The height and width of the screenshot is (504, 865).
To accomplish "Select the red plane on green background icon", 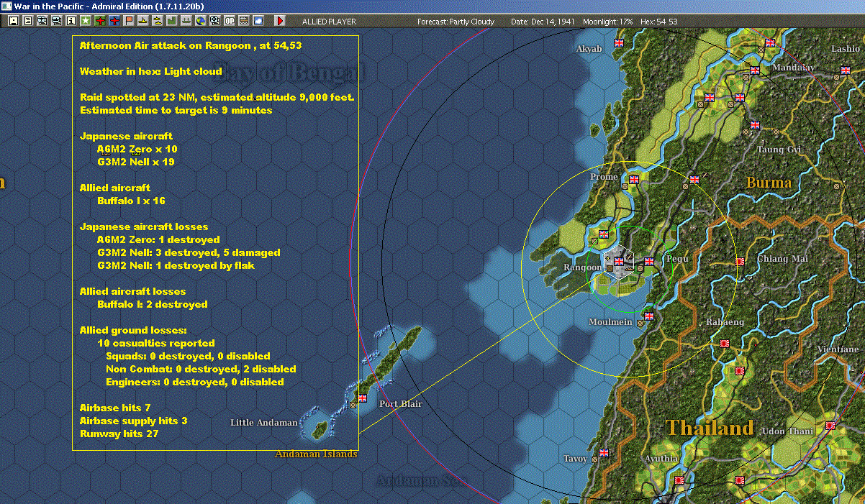I will click(100, 21).
